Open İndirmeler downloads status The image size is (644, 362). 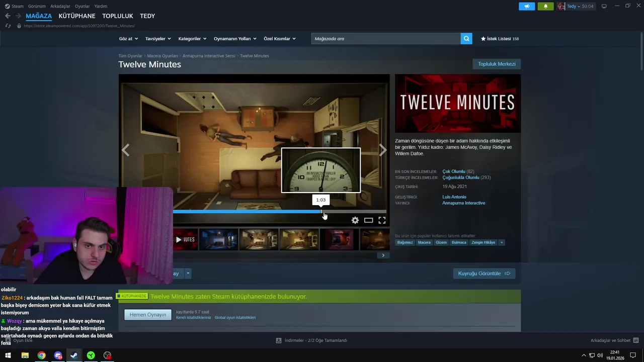(311, 340)
